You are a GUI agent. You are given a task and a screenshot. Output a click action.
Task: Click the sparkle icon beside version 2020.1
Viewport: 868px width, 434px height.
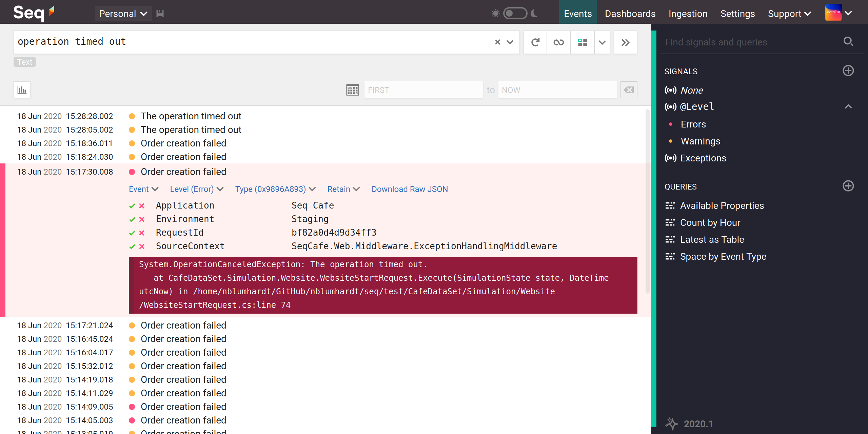671,423
